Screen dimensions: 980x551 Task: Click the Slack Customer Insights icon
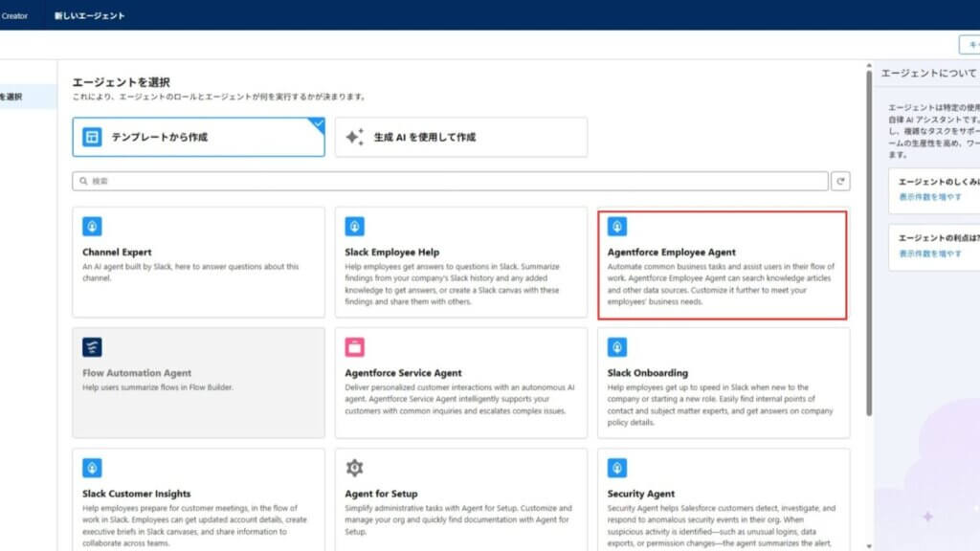coord(92,468)
